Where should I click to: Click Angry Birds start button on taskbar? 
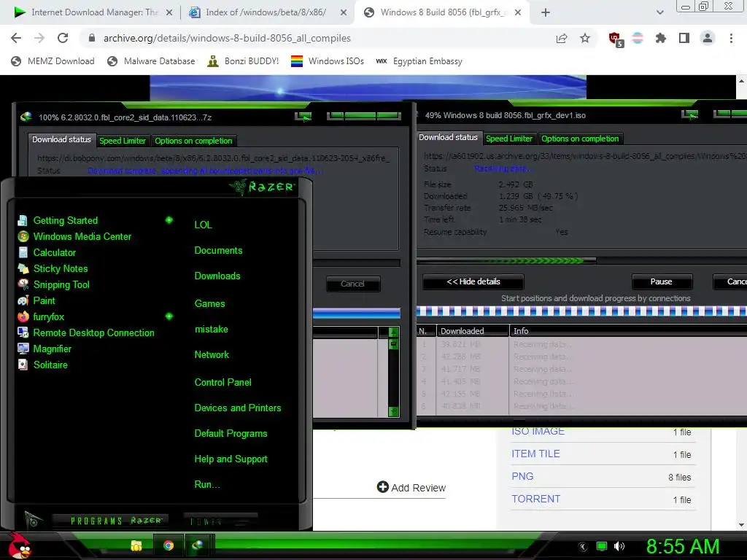click(19, 545)
